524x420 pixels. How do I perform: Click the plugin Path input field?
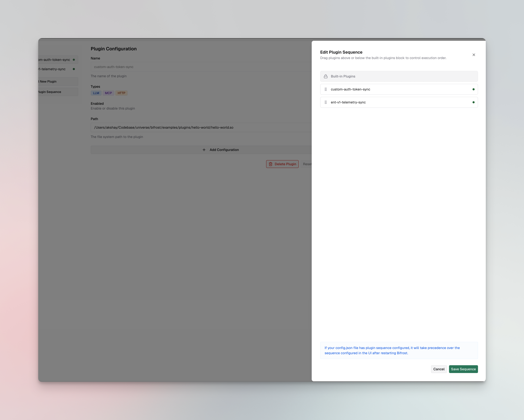tap(194, 127)
